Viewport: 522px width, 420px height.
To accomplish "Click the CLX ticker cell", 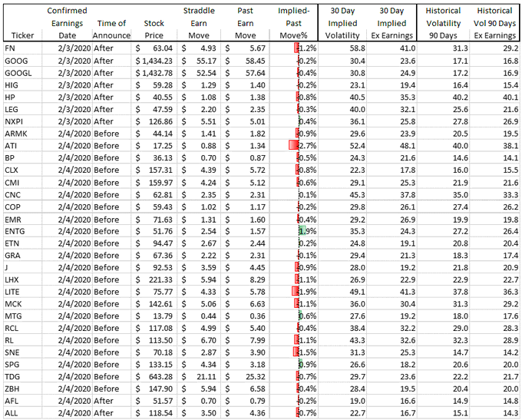I will pyautogui.click(x=22, y=170).
